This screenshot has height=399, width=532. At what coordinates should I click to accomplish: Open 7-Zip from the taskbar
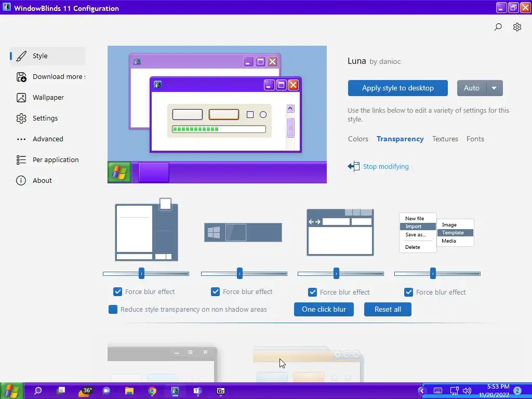pyautogui.click(x=221, y=391)
